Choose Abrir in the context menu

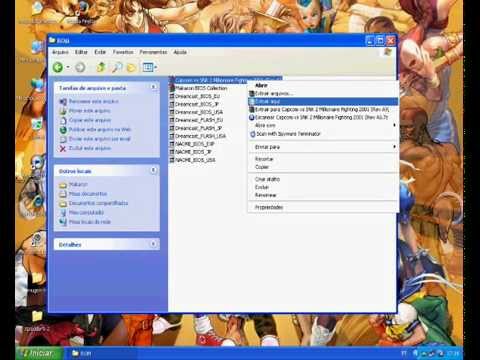(x=323, y=85)
